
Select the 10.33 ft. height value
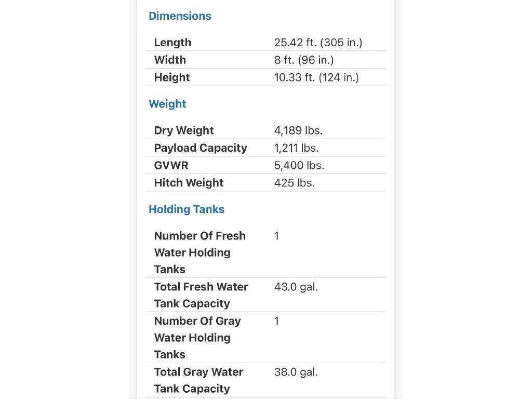pyautogui.click(x=316, y=77)
